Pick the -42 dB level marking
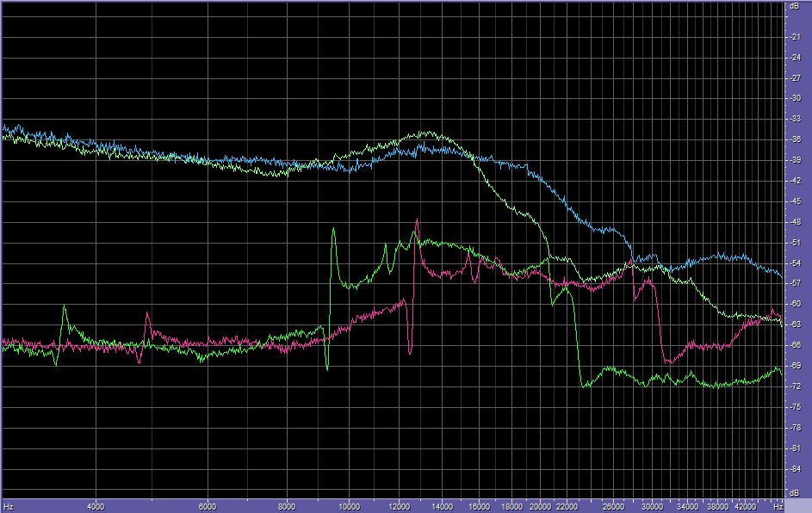812x513 pixels. tap(796, 181)
